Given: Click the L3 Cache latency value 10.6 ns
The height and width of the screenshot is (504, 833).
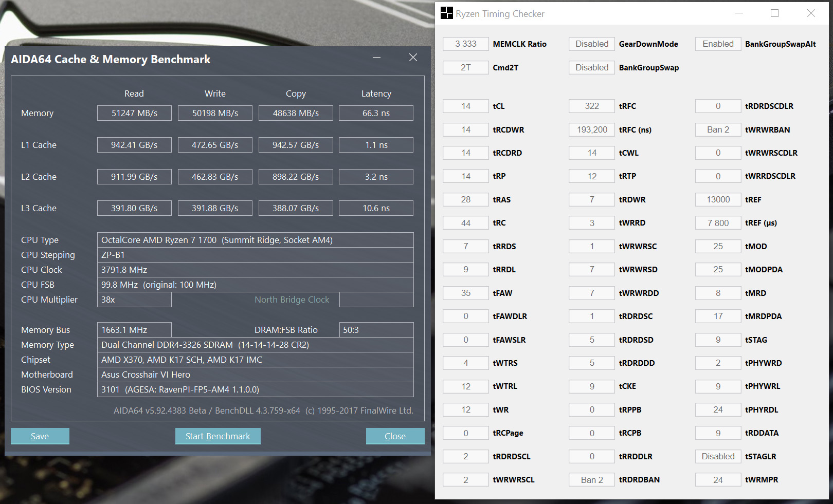Looking at the screenshot, I should pyautogui.click(x=376, y=208).
